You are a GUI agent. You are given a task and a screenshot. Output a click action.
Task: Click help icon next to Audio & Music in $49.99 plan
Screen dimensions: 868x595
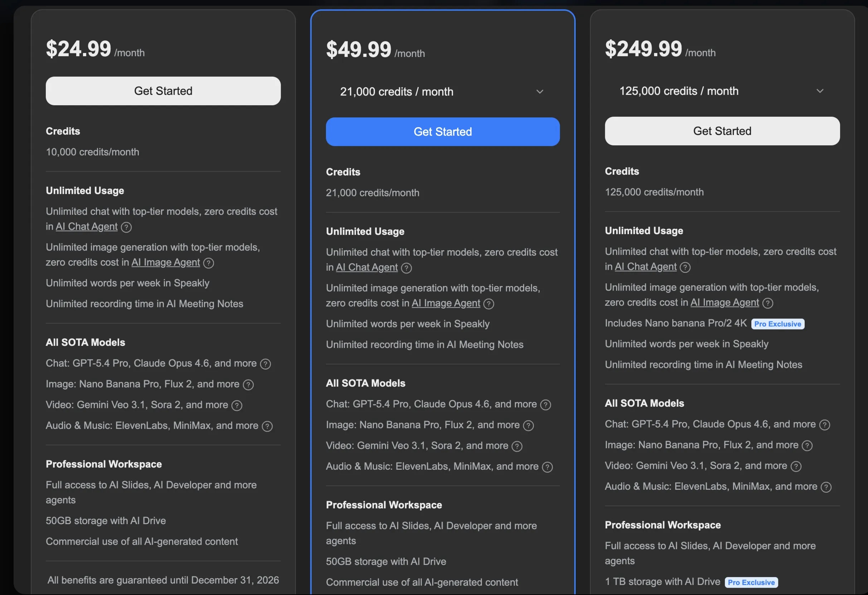547,467
